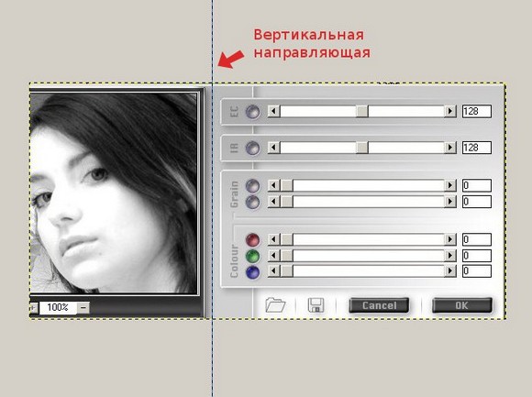Click upper Grain slider right arrow

(449, 185)
